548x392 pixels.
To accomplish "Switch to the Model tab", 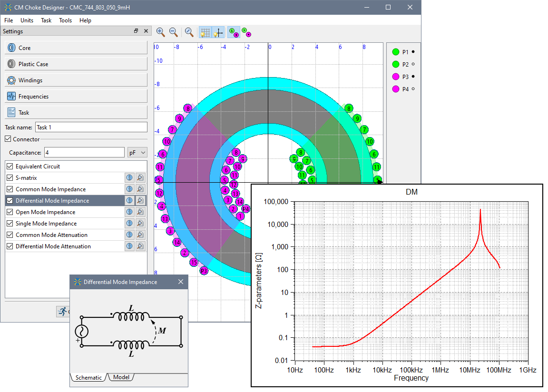I will pyautogui.click(x=121, y=377).
